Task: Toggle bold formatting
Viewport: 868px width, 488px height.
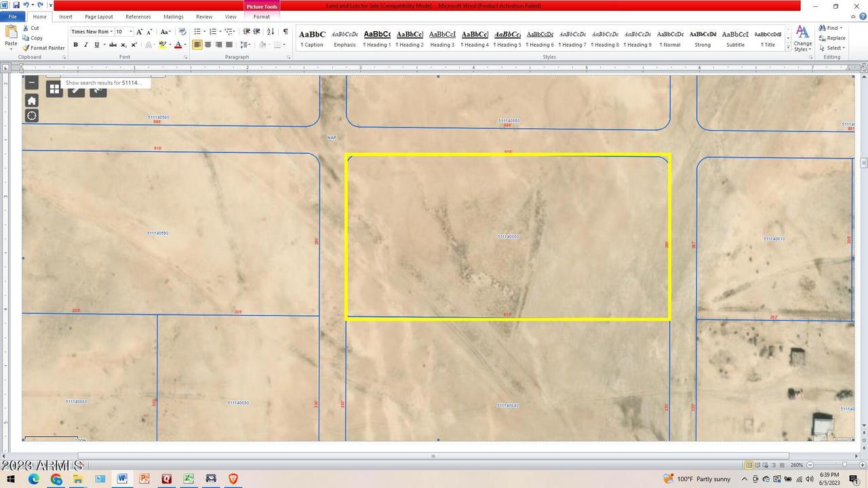Action: pos(75,45)
